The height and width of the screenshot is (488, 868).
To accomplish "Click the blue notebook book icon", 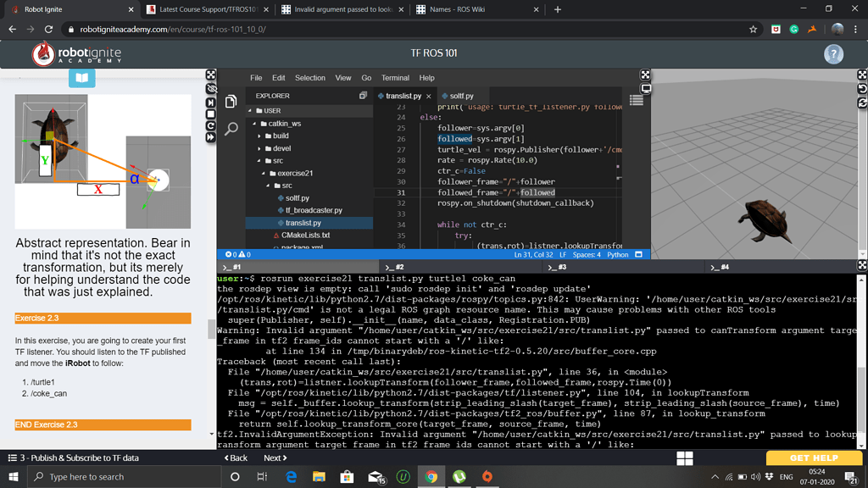I will [x=81, y=78].
